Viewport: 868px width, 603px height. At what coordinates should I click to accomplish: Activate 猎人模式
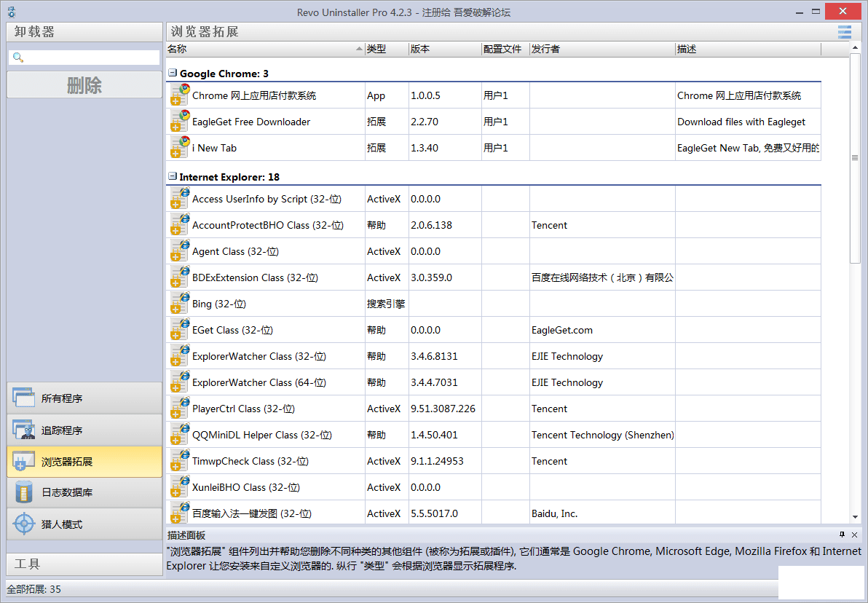[x=84, y=524]
